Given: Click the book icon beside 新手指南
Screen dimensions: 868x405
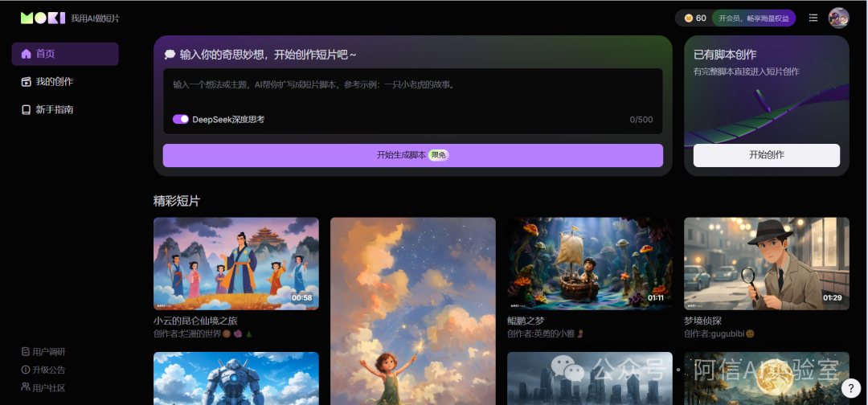Looking at the screenshot, I should (26, 109).
